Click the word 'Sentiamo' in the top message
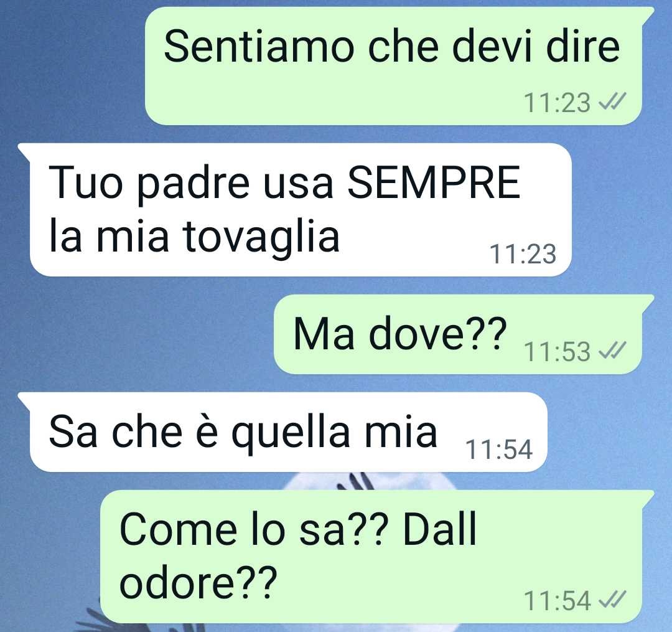This screenshot has height=632, width=672. coord(259,46)
